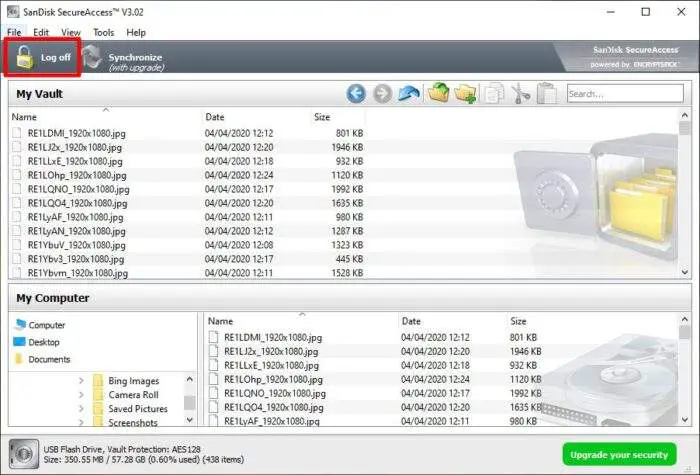Screen dimensions: 700x475
Task: Click file icon of RE1LDMI_1920x1080.jpg in vault
Action: (x=17, y=133)
